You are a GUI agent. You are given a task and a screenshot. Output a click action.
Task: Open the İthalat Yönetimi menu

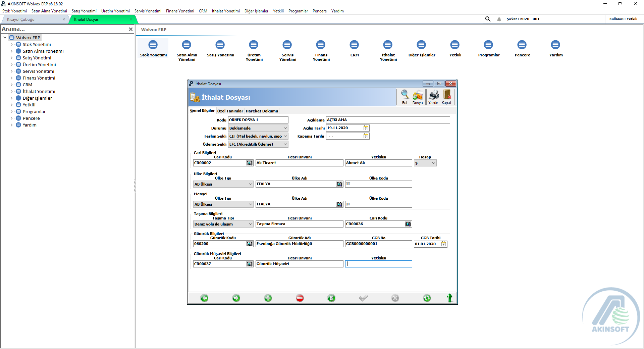tap(226, 11)
